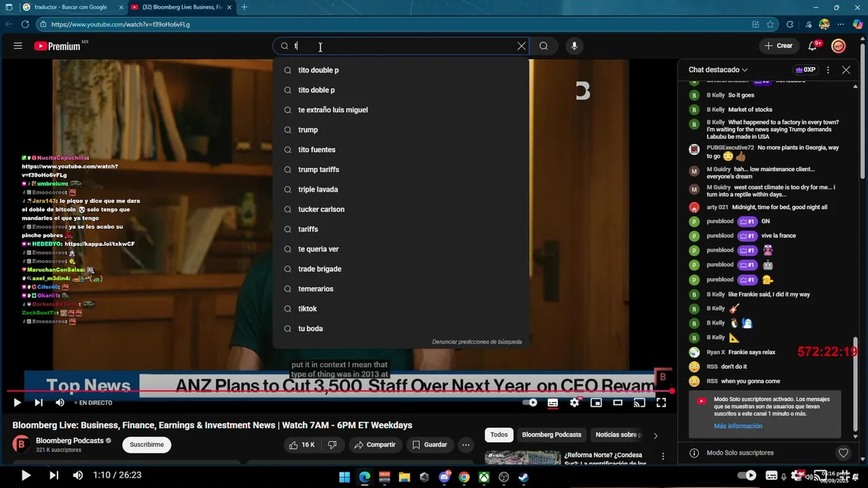The width and height of the screenshot is (868, 488).
Task: Play the video in the YouTube player
Action: point(17,403)
